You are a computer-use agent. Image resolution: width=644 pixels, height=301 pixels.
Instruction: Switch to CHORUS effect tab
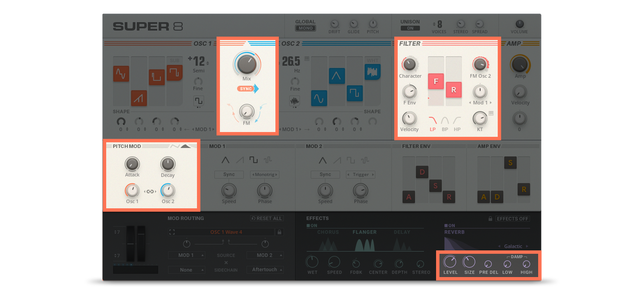point(328,232)
